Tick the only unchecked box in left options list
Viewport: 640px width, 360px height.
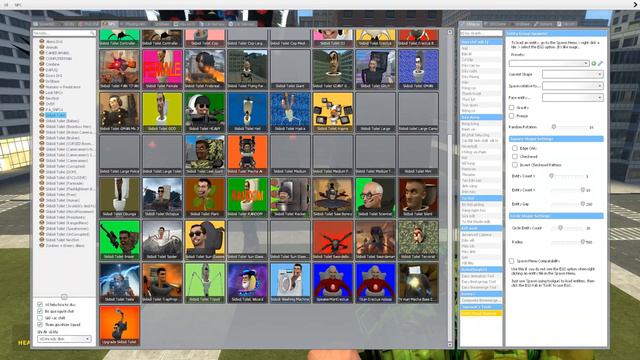(40, 318)
